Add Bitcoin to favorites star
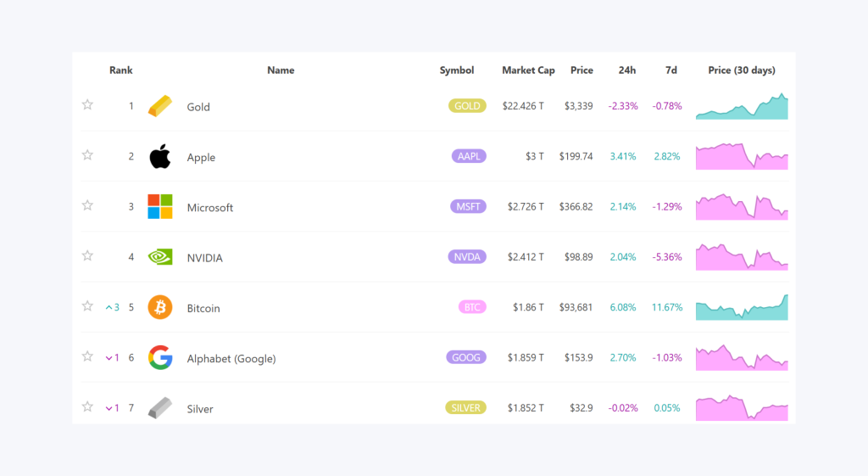The width and height of the screenshot is (868, 476). tap(87, 306)
